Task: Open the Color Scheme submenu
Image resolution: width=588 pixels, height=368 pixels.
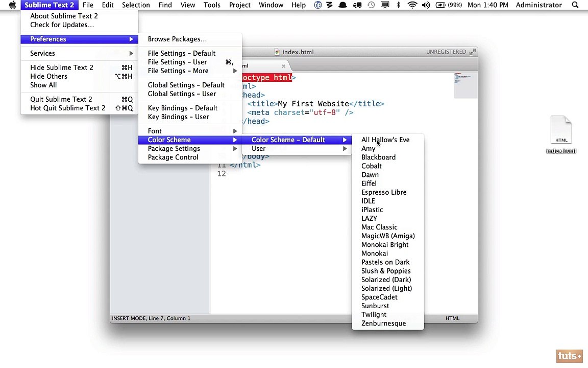Action: [190, 140]
